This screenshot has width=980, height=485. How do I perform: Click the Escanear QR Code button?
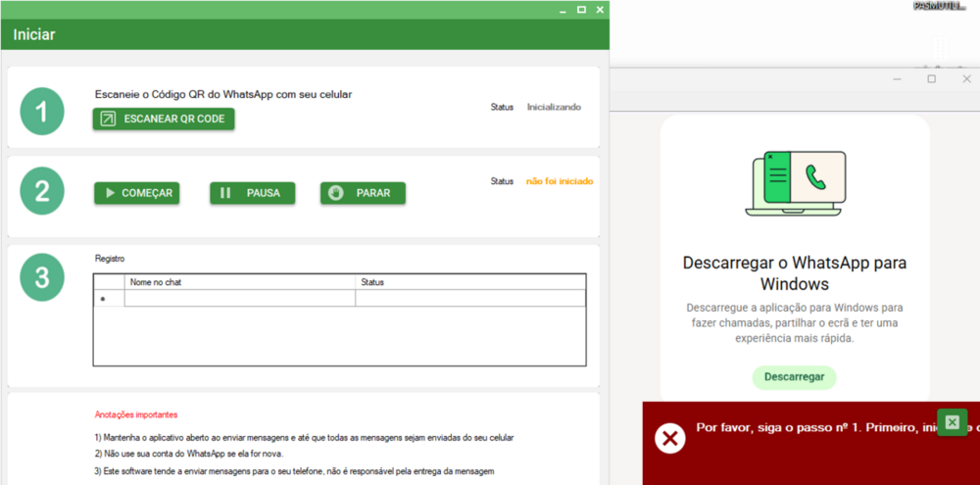click(x=164, y=119)
